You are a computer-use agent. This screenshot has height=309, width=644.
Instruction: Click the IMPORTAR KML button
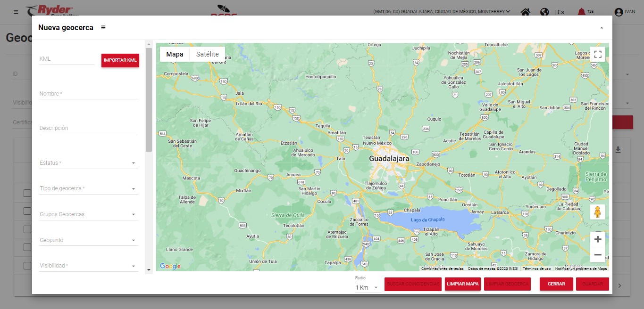120,60
